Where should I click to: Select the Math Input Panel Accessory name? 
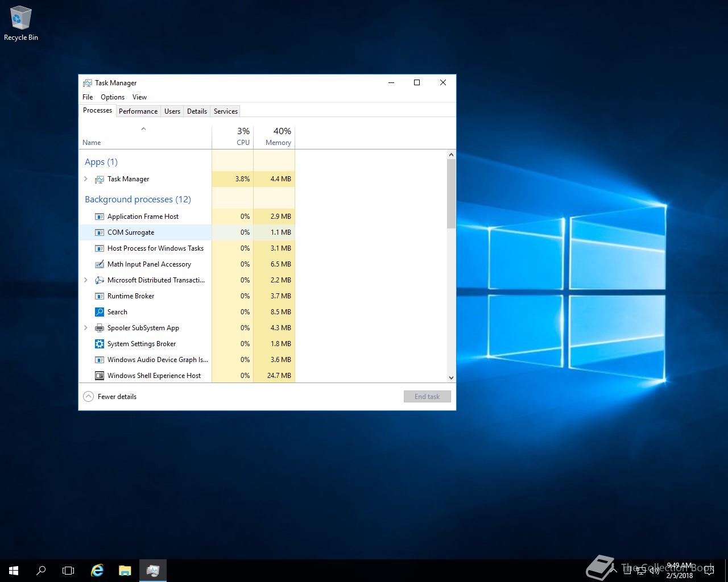pos(149,264)
